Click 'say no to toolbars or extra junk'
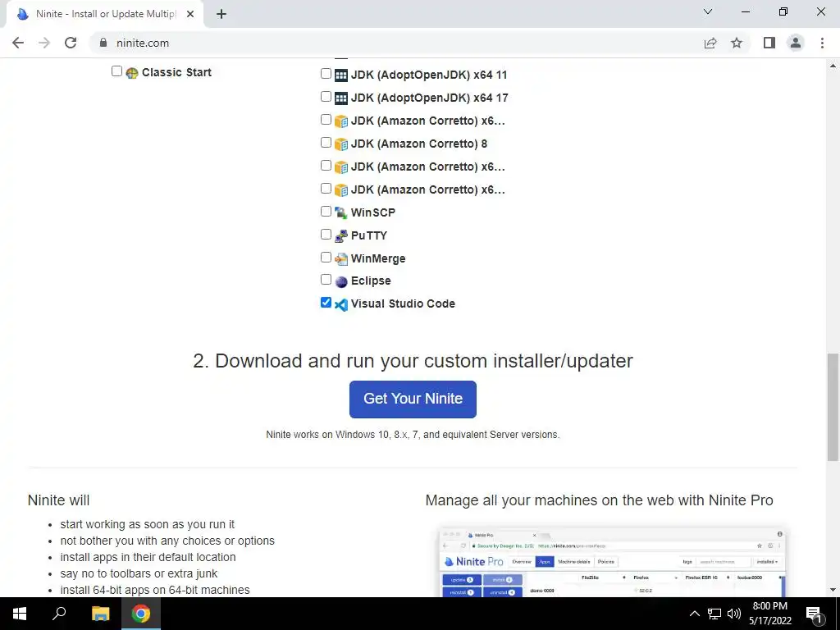 139,573
